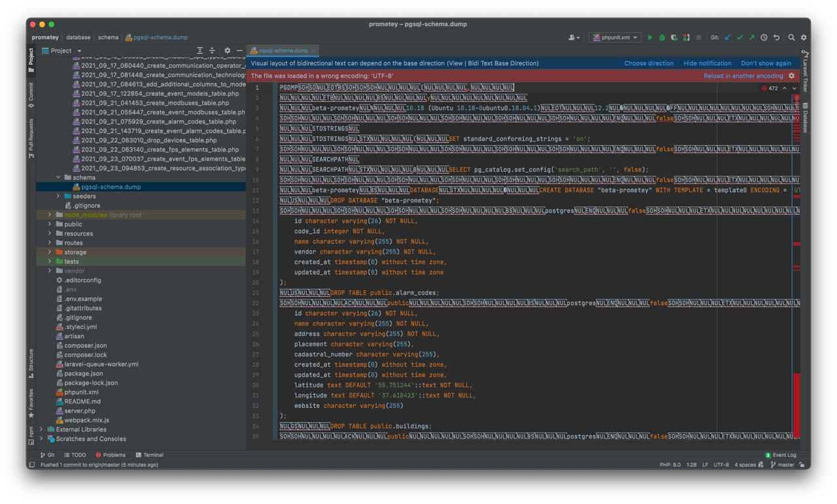Click the database breadcrumb in navigation bar
This screenshot has width=837, height=504.
click(x=78, y=38)
